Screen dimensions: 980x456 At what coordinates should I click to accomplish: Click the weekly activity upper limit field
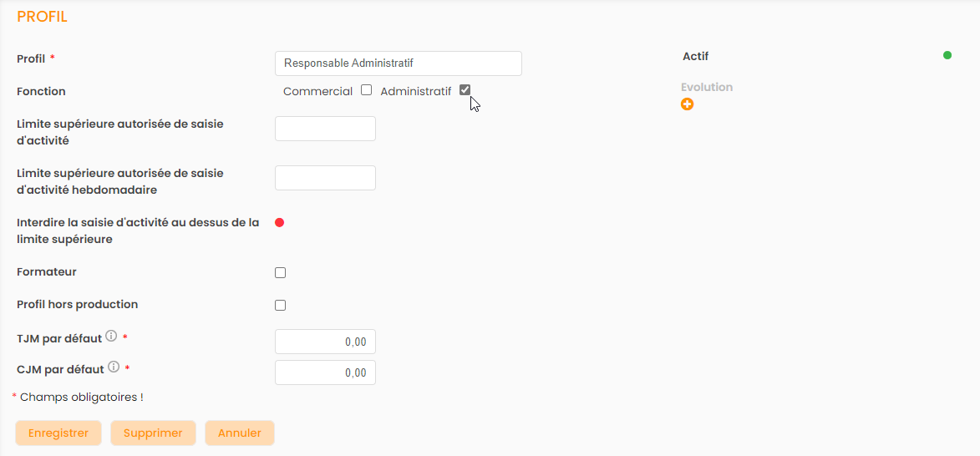(x=325, y=178)
